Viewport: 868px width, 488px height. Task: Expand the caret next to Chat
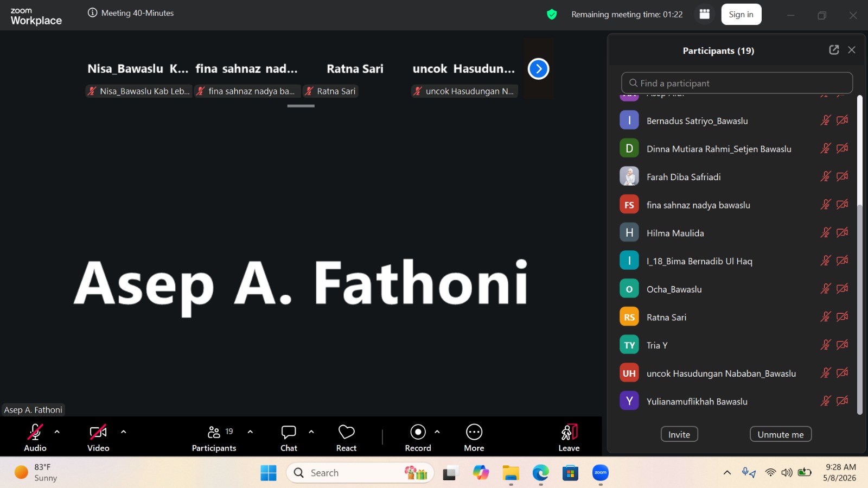[x=311, y=432]
